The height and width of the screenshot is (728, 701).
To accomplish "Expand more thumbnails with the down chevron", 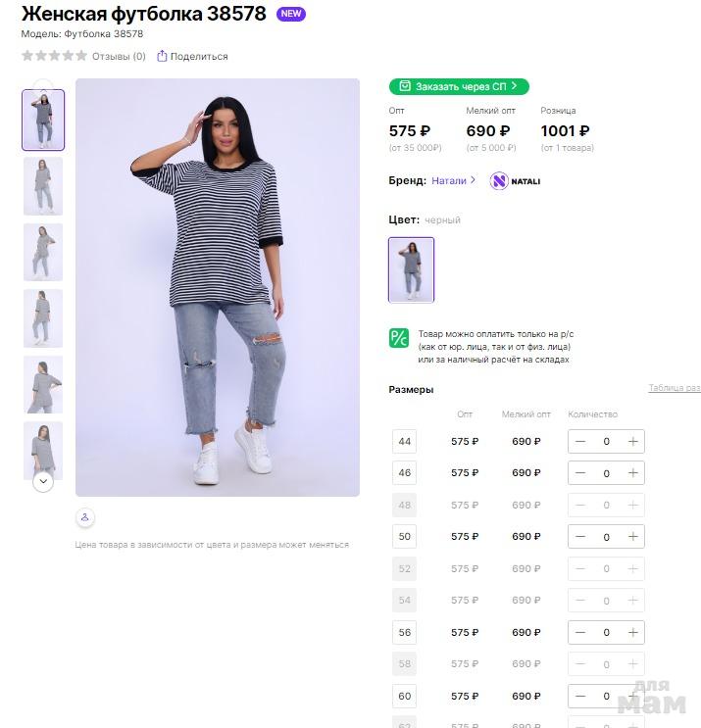I will point(43,481).
